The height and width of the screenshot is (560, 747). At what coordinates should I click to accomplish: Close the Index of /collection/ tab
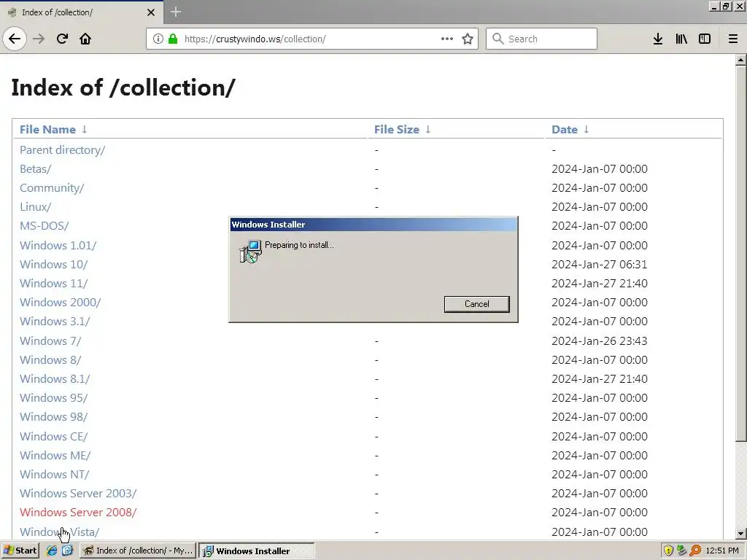coord(151,12)
